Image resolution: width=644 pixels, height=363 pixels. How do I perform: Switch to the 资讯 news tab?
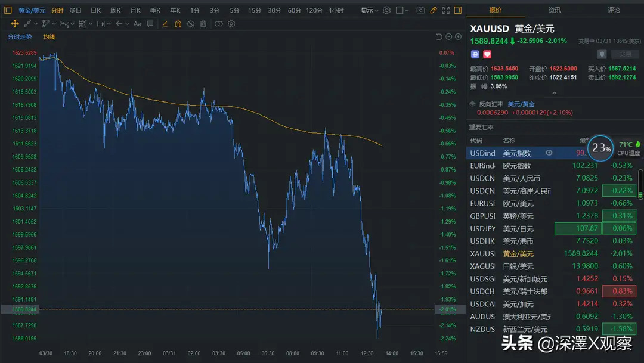(x=555, y=10)
